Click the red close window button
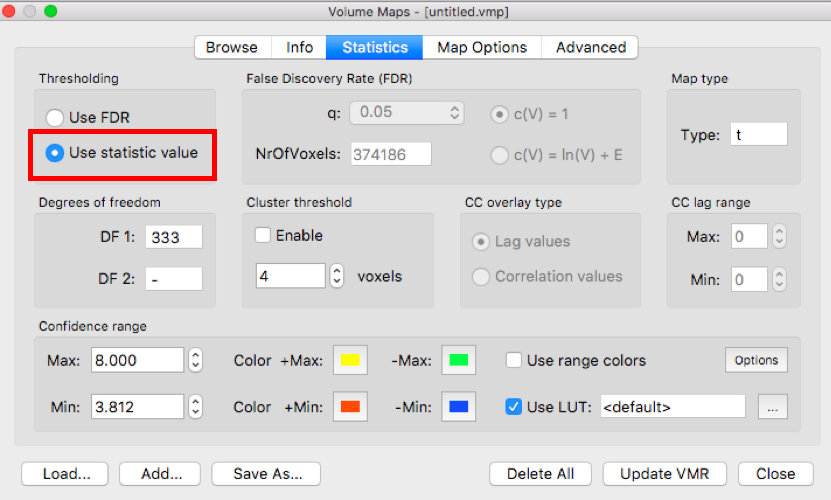Image resolution: width=831 pixels, height=500 pixels. [x=8, y=11]
